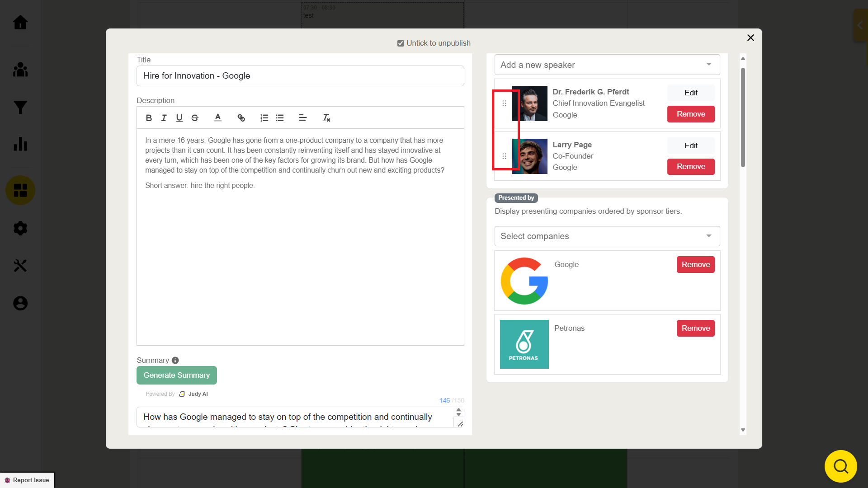Open the text alignment dropdown
The width and height of the screenshot is (868, 488).
pos(303,118)
